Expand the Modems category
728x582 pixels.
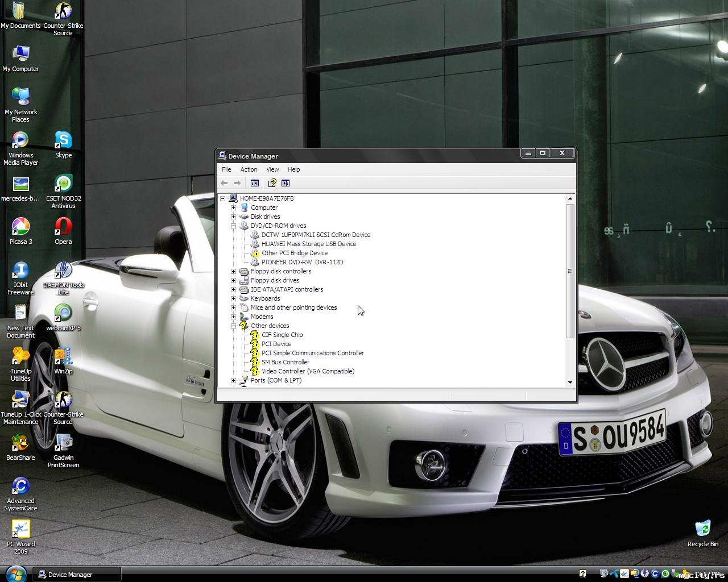point(233,317)
